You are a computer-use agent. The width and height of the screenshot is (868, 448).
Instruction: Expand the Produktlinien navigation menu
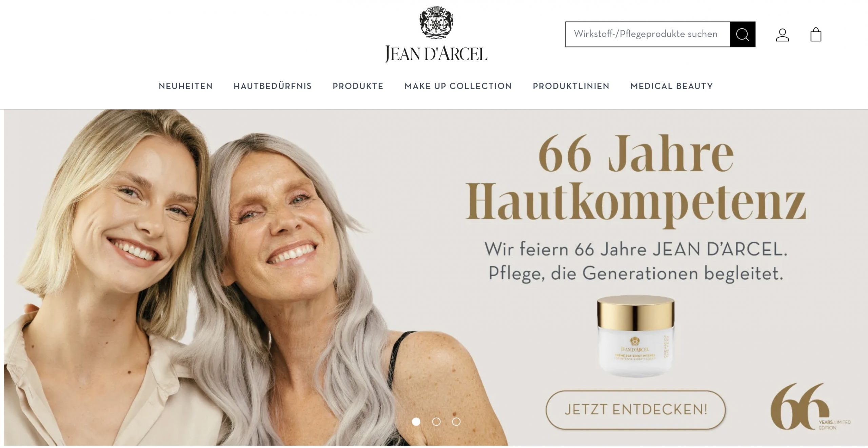coord(571,86)
